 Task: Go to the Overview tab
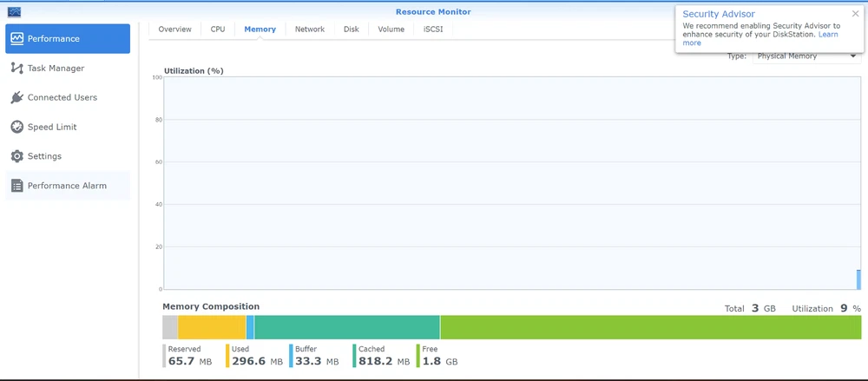(174, 30)
